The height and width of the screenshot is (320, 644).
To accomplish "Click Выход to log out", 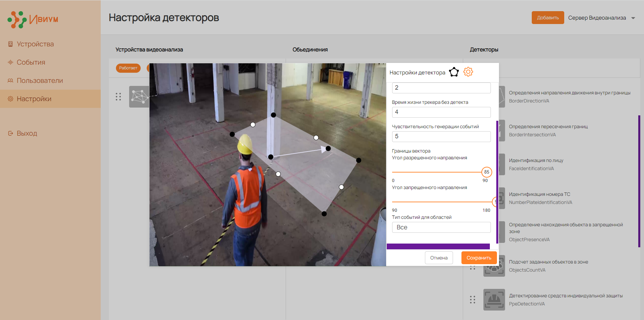I will (x=27, y=133).
